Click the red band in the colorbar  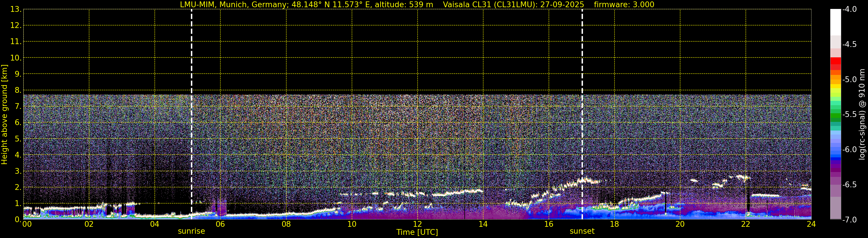coord(836,63)
